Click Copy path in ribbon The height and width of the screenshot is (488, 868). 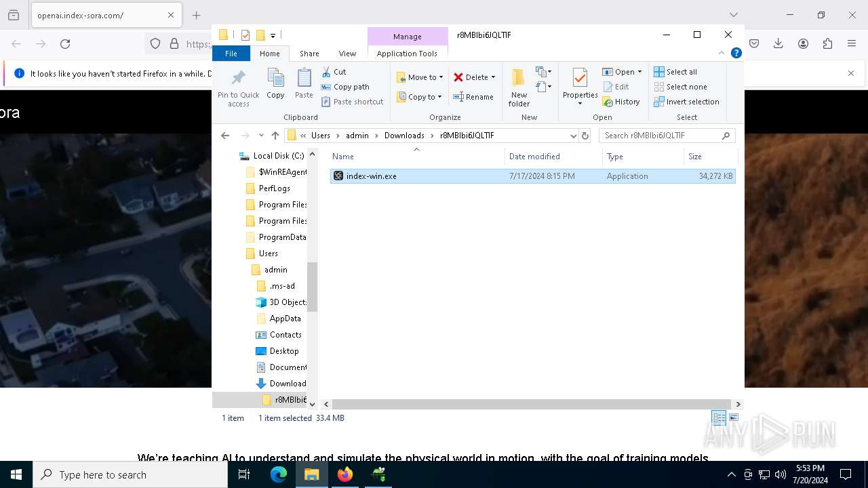[345, 87]
